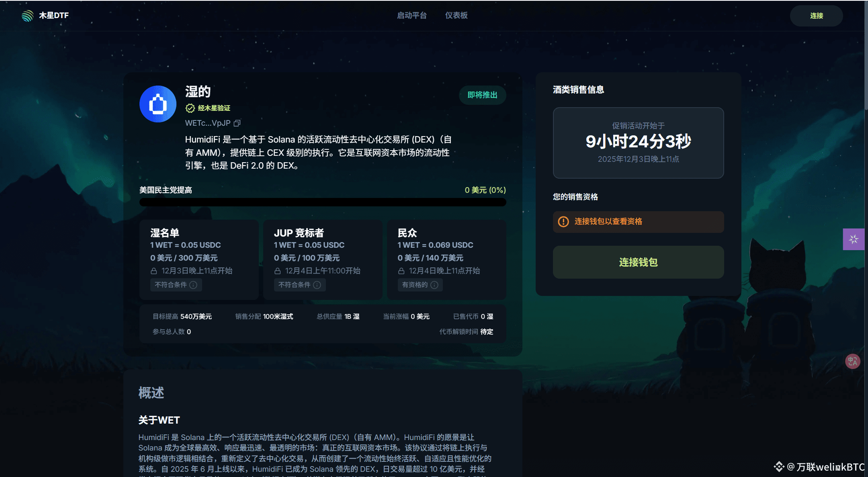Screen dimensions: 868x477
Task: Click info icon beside 不符合条件 on 湿名单 card
Action: pyautogui.click(x=193, y=285)
